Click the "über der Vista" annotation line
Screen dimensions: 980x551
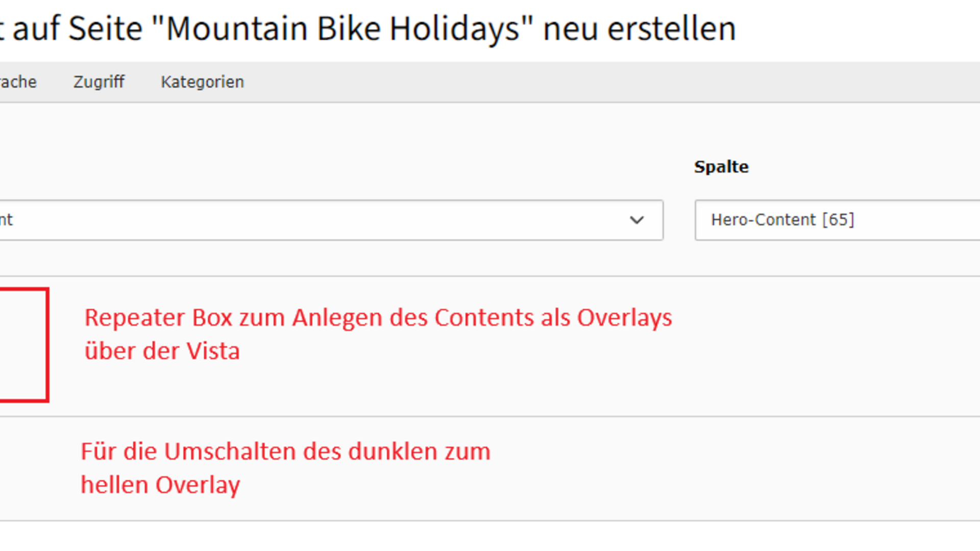(162, 351)
